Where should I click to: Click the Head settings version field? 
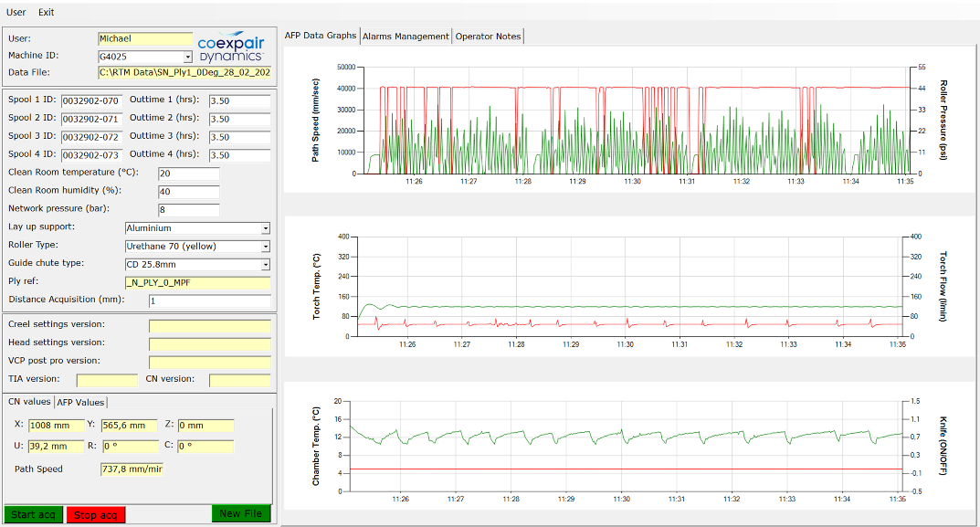[x=209, y=343]
